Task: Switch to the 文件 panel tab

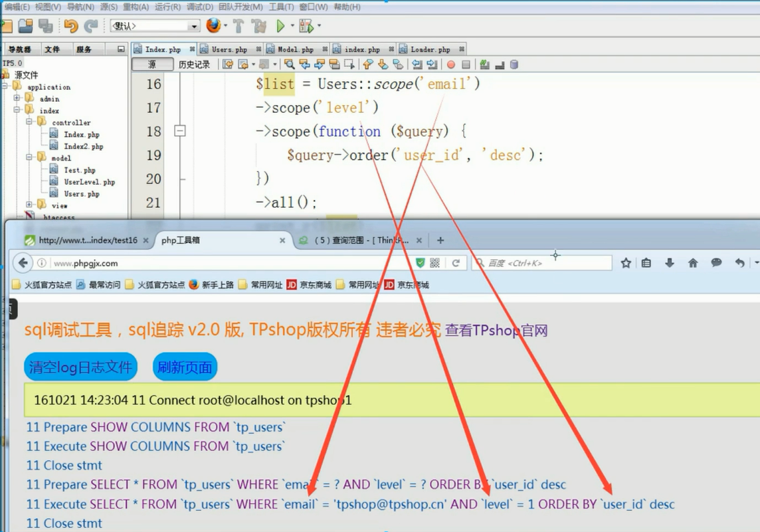Action: (52, 49)
